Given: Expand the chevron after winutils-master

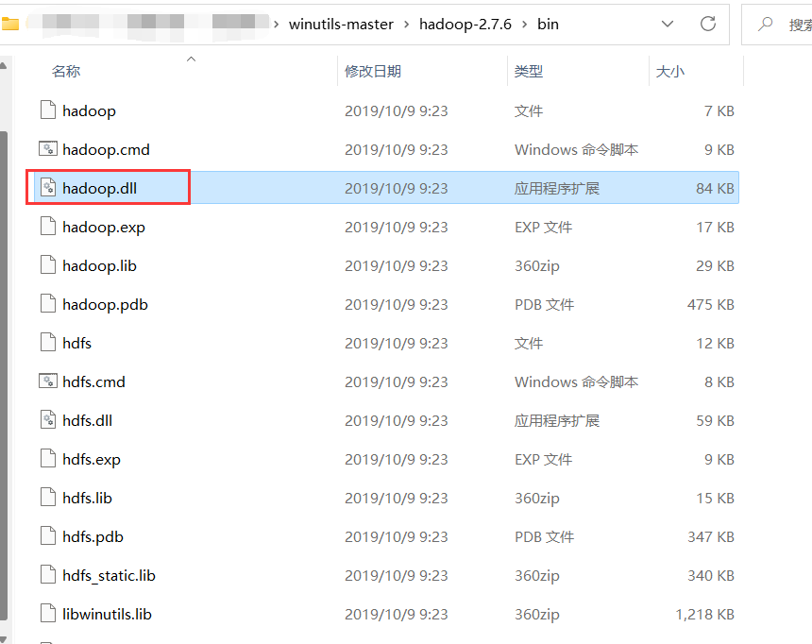Looking at the screenshot, I should click(406, 25).
